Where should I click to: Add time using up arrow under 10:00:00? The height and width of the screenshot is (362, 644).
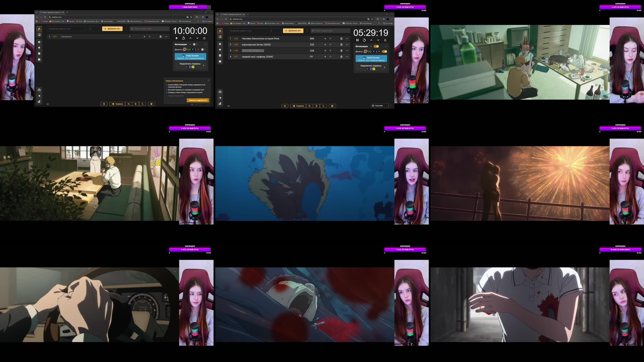(190, 38)
